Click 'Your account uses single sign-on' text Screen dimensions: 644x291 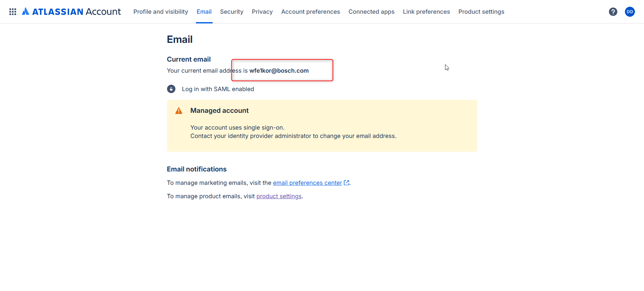(x=237, y=128)
